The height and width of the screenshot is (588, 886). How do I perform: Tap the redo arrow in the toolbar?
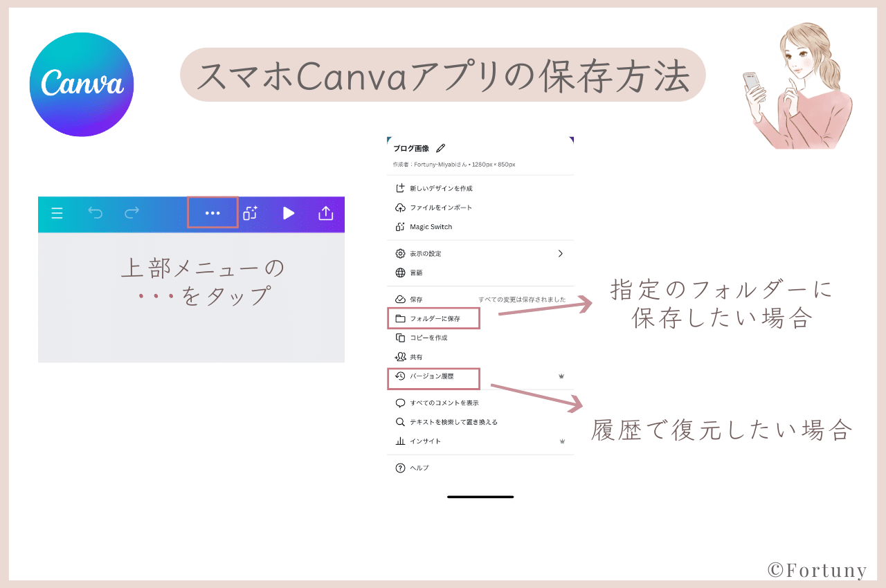(x=132, y=213)
